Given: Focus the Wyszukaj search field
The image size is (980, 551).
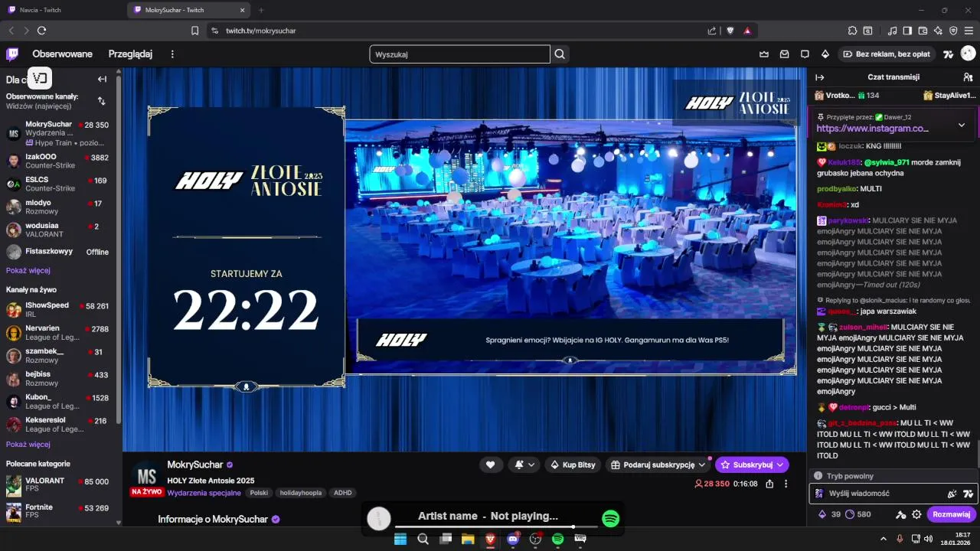Looking at the screenshot, I should click(x=459, y=54).
